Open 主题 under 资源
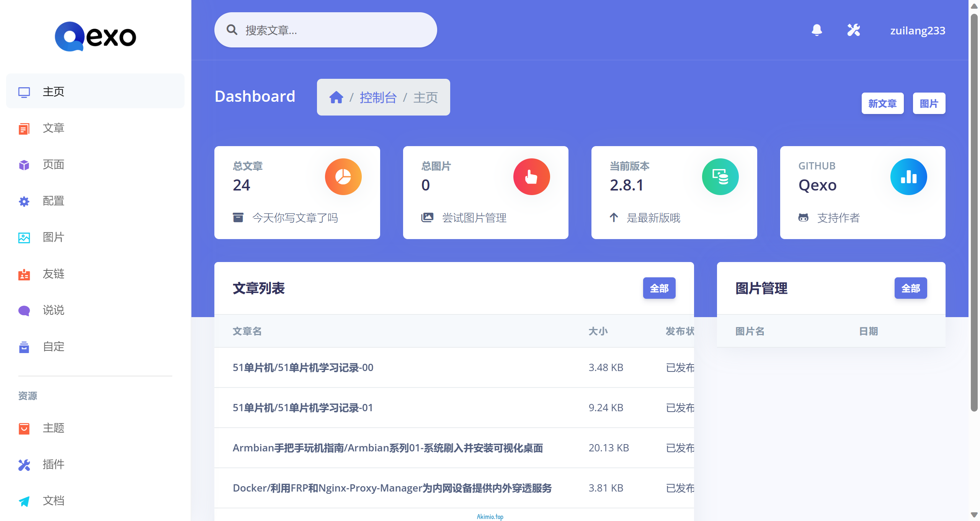Image resolution: width=980 pixels, height=521 pixels. tap(95, 428)
